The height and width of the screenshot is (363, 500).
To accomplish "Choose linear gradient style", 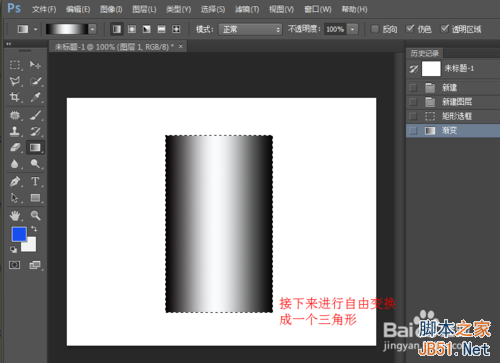I will pos(117,29).
